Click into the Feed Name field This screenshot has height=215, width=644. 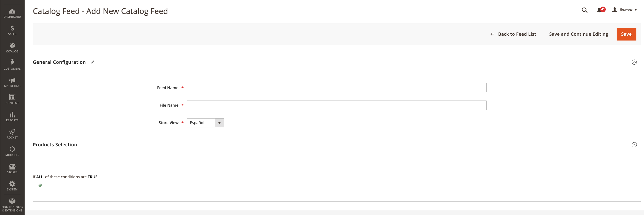click(x=336, y=88)
